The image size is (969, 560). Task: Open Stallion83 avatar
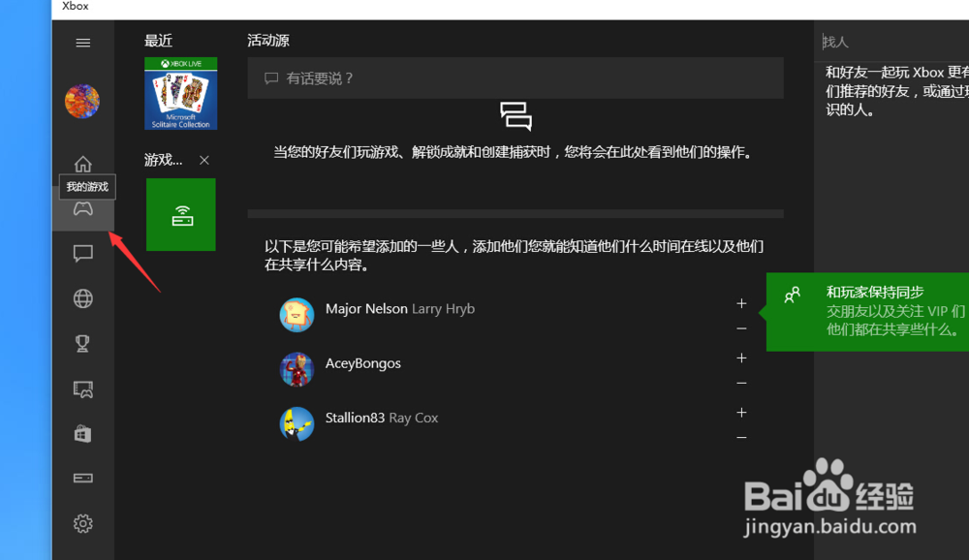[x=297, y=423]
